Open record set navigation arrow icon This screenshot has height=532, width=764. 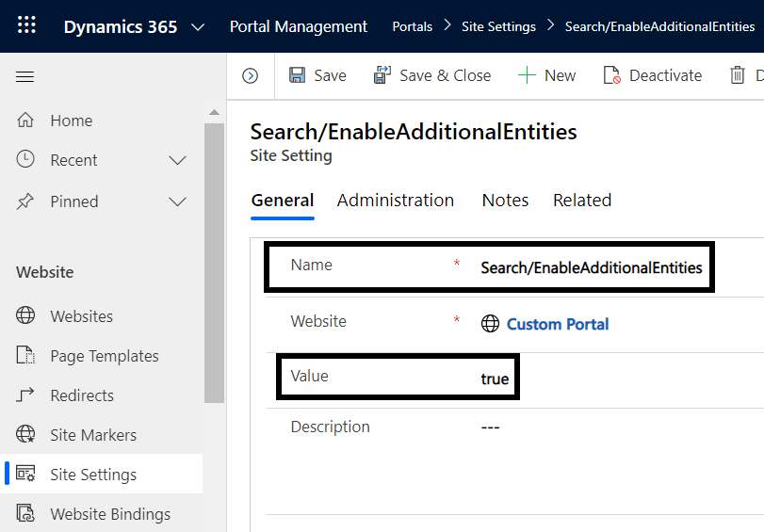point(250,76)
